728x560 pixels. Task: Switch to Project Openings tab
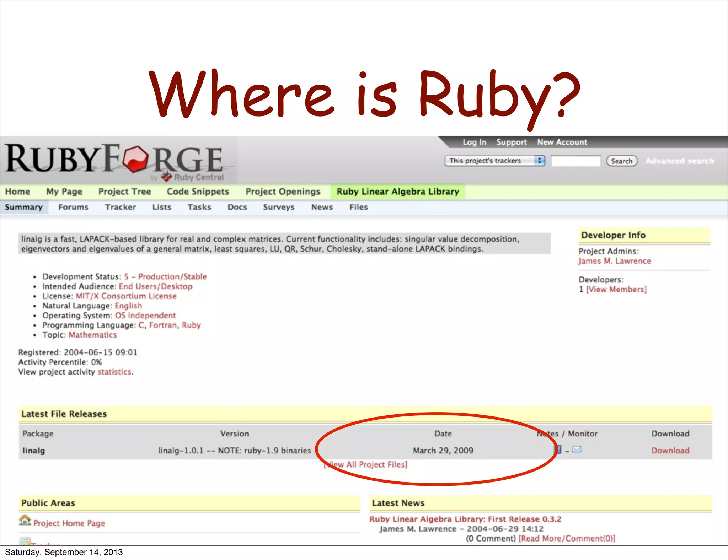(x=283, y=192)
